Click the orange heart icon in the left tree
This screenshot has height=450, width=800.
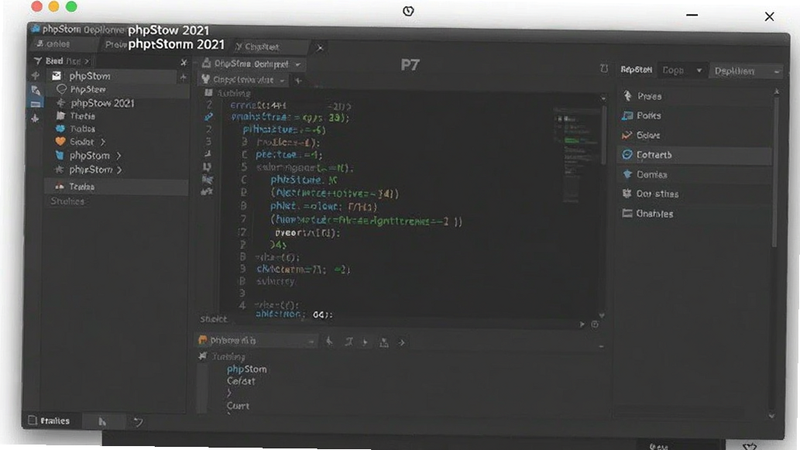coord(60,141)
